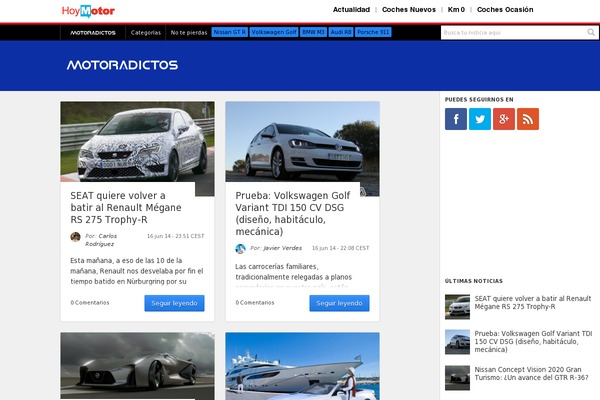
Task: Click sidebar SEAT news thumbnail
Action: tap(457, 307)
